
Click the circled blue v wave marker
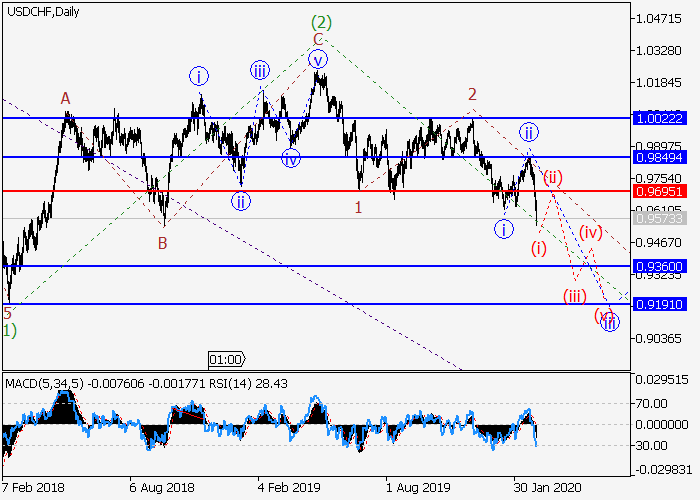coord(318,59)
